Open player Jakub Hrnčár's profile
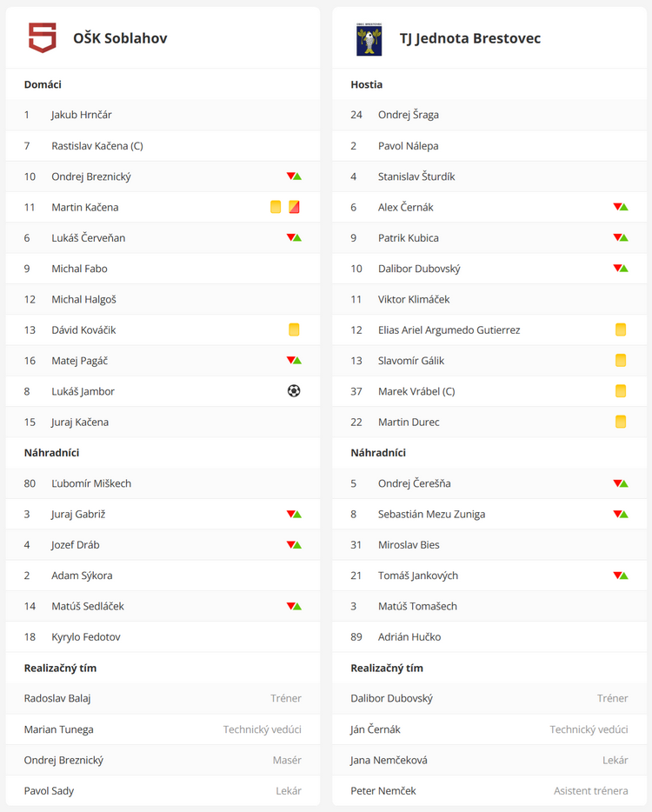652x812 pixels. click(x=82, y=115)
